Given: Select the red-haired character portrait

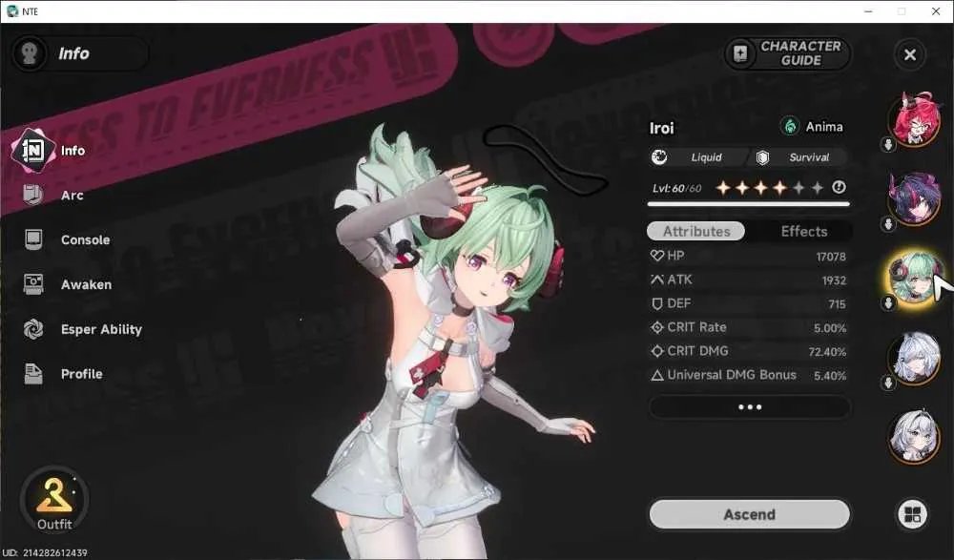Looking at the screenshot, I should pyautogui.click(x=914, y=118).
